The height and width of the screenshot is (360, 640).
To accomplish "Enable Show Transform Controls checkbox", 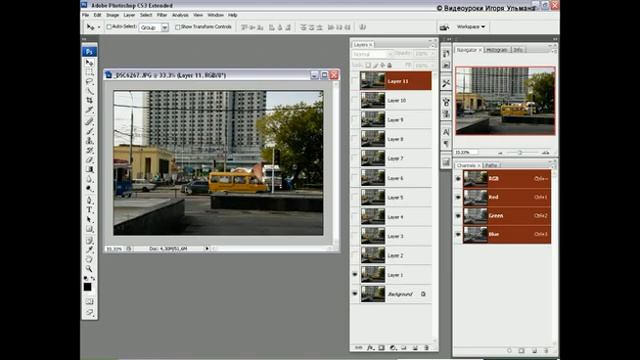I will pos(178,27).
